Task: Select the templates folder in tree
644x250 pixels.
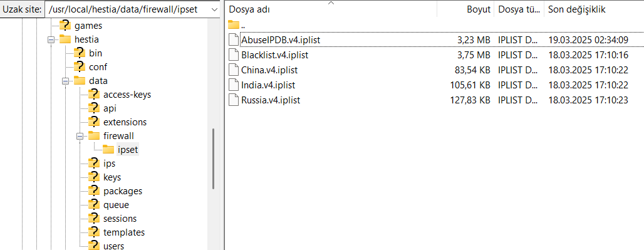Action: tap(124, 232)
